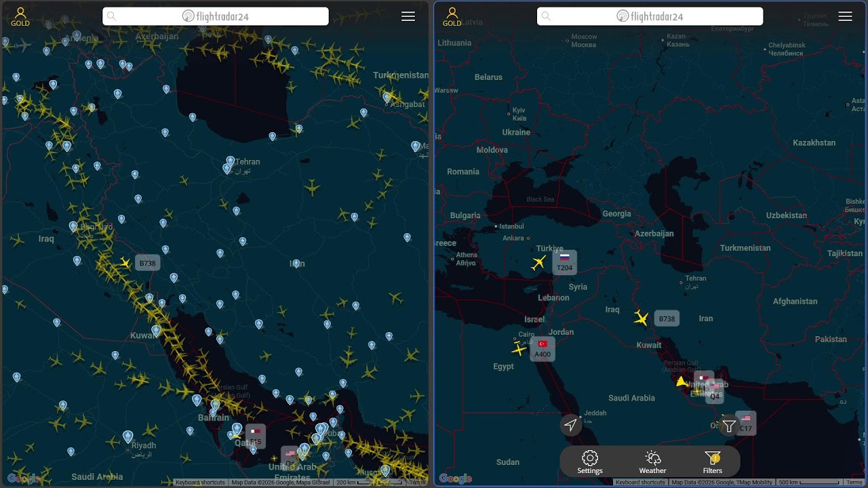Click the Google logo in right map

(x=455, y=479)
